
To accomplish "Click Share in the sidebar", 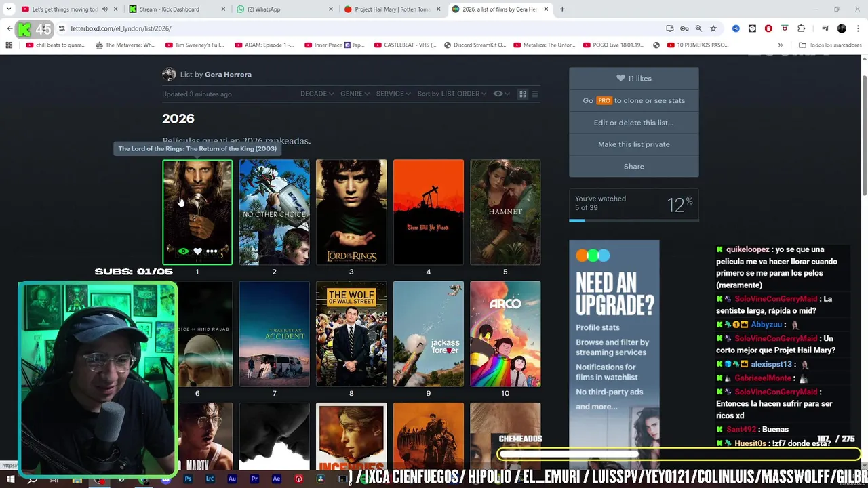I will (x=633, y=167).
